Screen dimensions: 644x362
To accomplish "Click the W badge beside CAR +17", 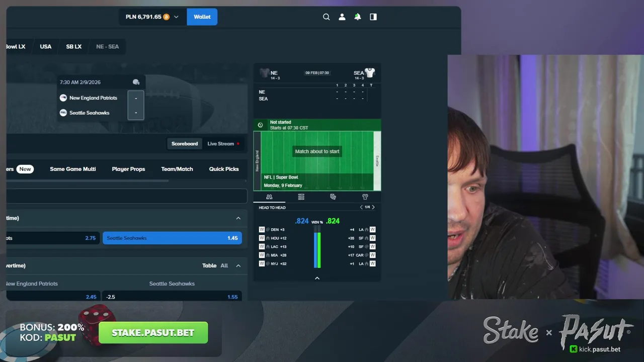I will click(x=373, y=255).
